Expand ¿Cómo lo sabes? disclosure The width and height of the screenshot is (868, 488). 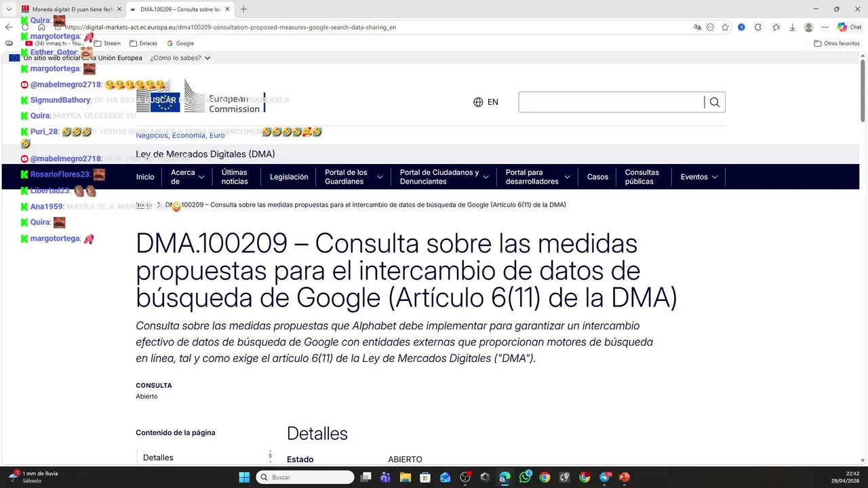point(180,58)
